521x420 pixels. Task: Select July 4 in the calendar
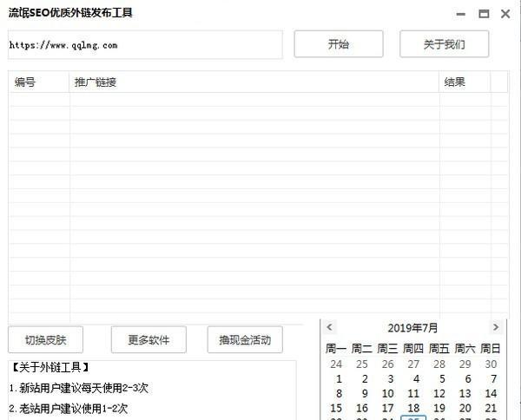(416, 379)
